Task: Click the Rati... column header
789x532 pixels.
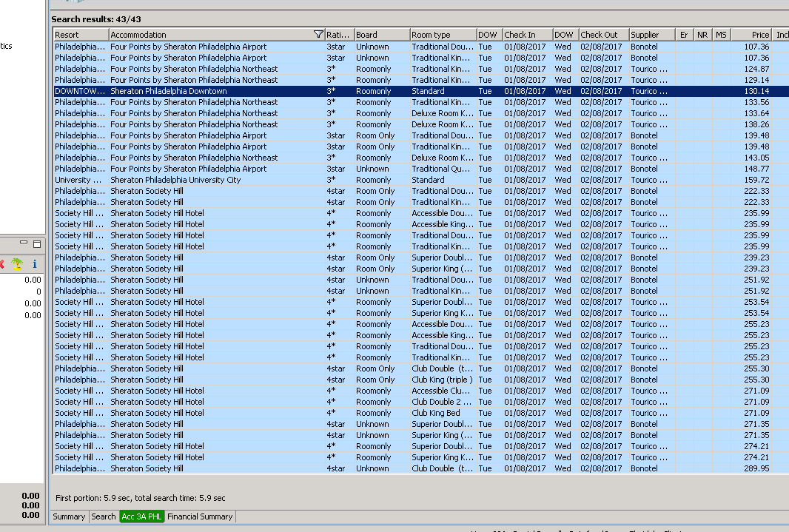Action: [x=340, y=35]
